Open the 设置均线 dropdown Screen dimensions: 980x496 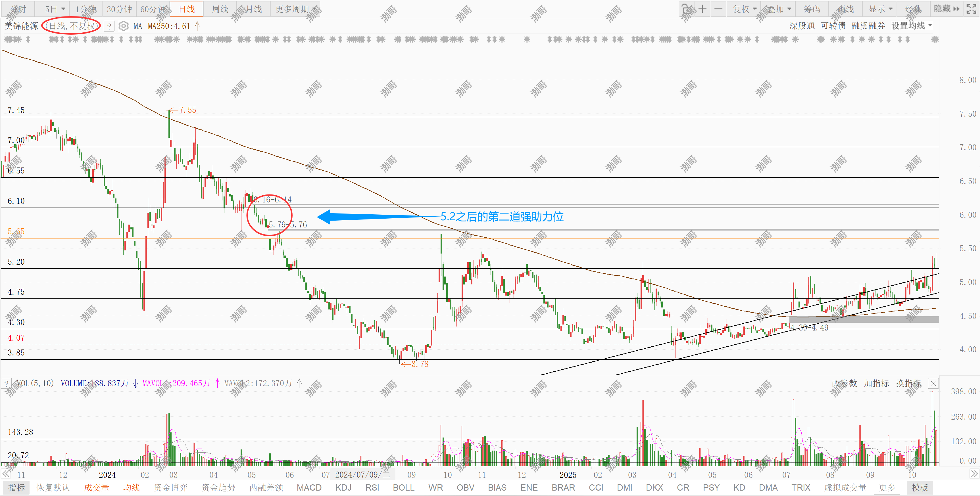(912, 26)
